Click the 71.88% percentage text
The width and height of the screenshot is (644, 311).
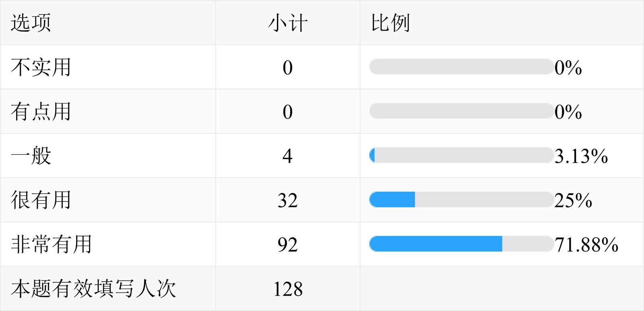pos(586,245)
